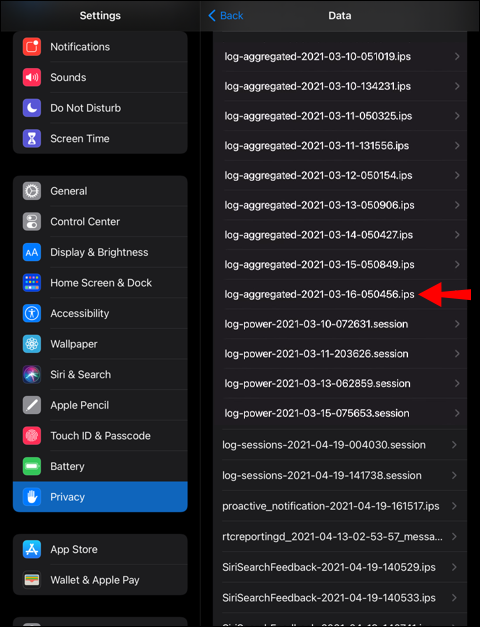Select the Privacy menu item
This screenshot has width=480, height=627.
(100, 497)
